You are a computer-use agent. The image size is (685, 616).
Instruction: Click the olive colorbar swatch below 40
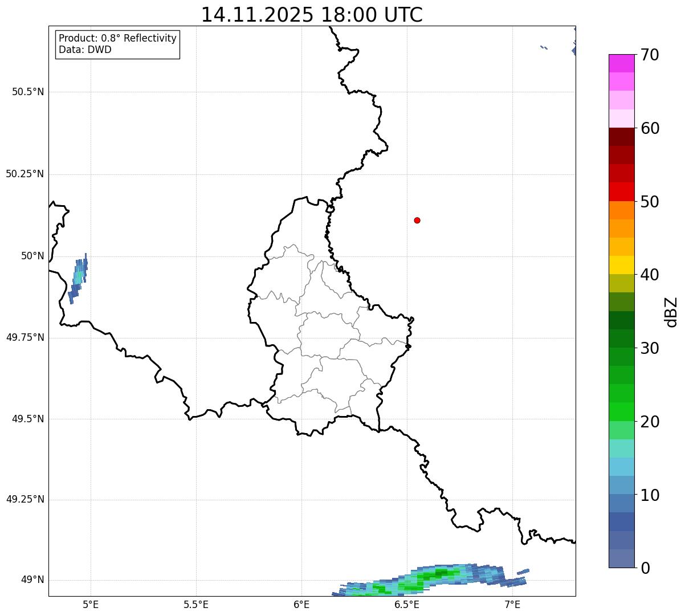coord(621,283)
